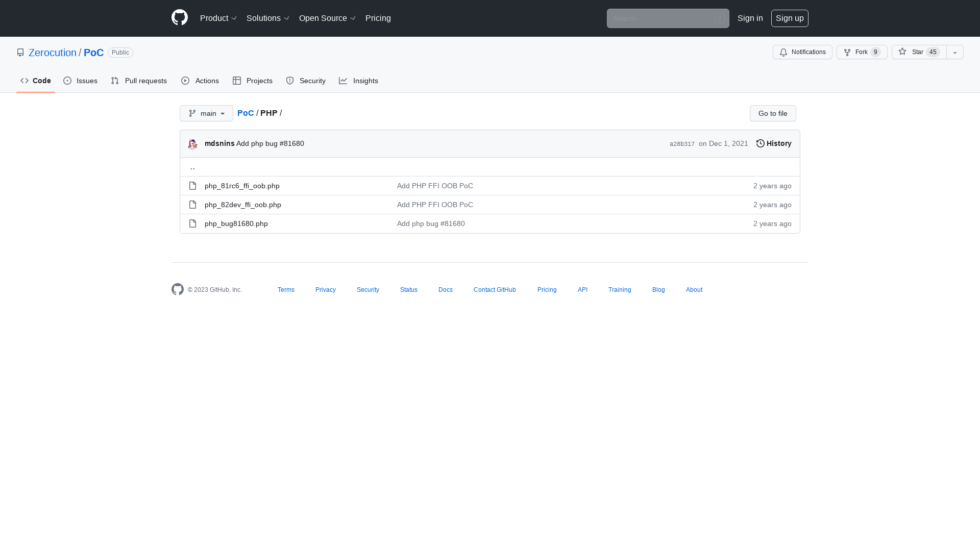Click the Pricing footer link
The image size is (980, 551).
(x=547, y=290)
